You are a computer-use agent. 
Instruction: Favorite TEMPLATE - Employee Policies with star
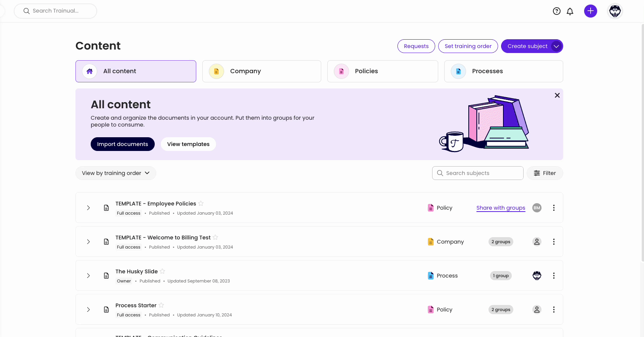pos(201,203)
